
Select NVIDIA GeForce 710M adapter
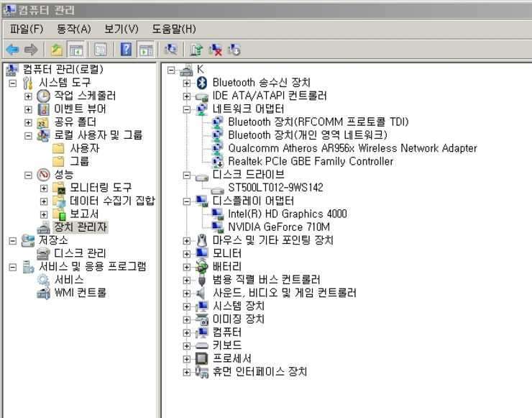(x=279, y=227)
